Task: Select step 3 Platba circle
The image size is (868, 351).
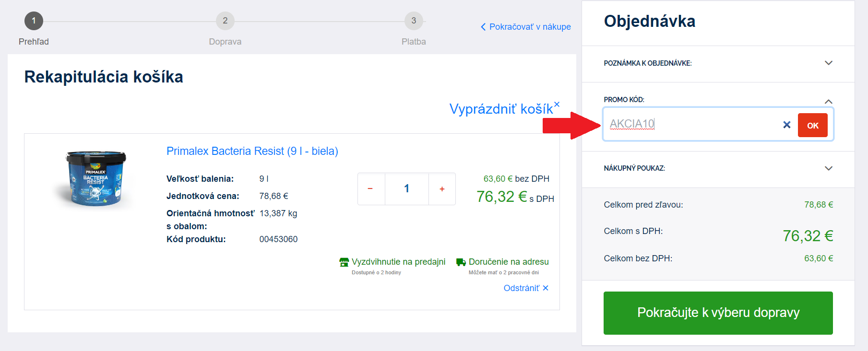Action: tap(414, 21)
